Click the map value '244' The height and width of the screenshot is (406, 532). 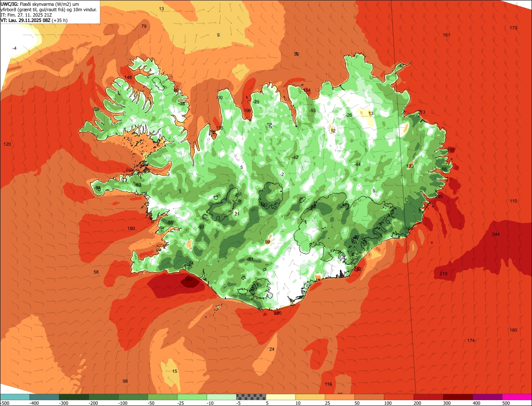point(495,234)
